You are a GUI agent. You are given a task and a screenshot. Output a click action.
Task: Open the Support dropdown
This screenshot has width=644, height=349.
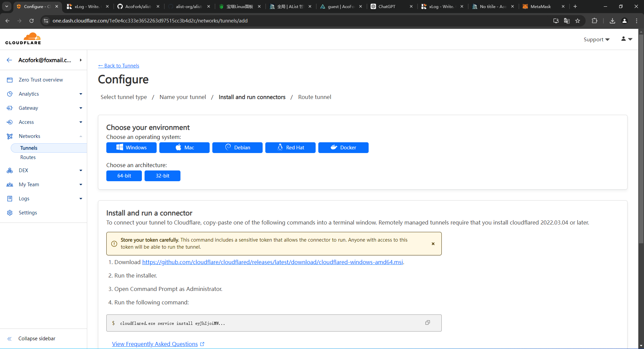596,40
